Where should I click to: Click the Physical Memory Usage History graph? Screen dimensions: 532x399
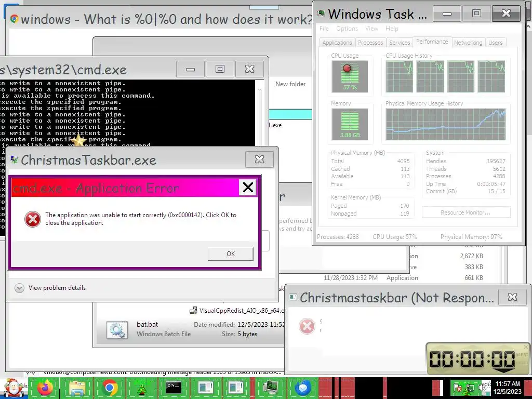coord(445,124)
